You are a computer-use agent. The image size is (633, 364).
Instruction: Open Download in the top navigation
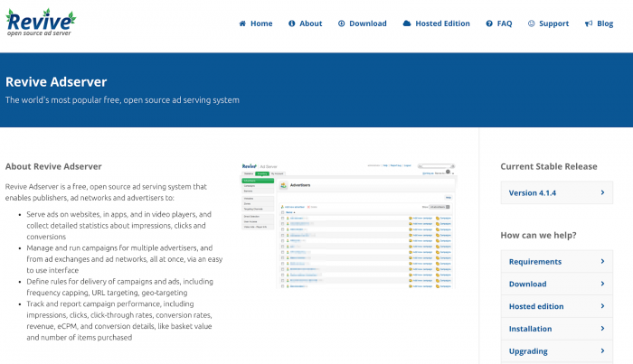coord(368,23)
